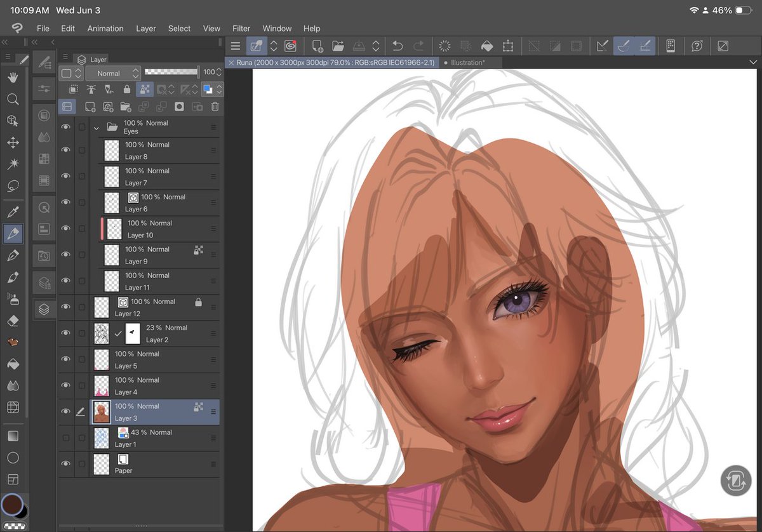Screen dimensions: 762x532
Task: Open the File menu
Action: point(43,29)
